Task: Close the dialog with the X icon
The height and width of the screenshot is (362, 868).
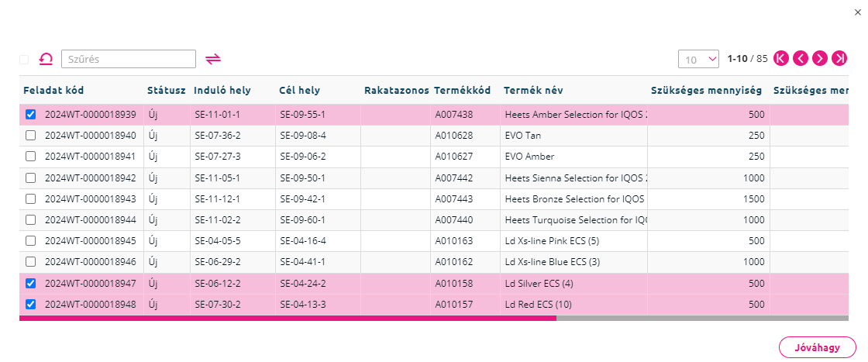Action: coord(857,12)
